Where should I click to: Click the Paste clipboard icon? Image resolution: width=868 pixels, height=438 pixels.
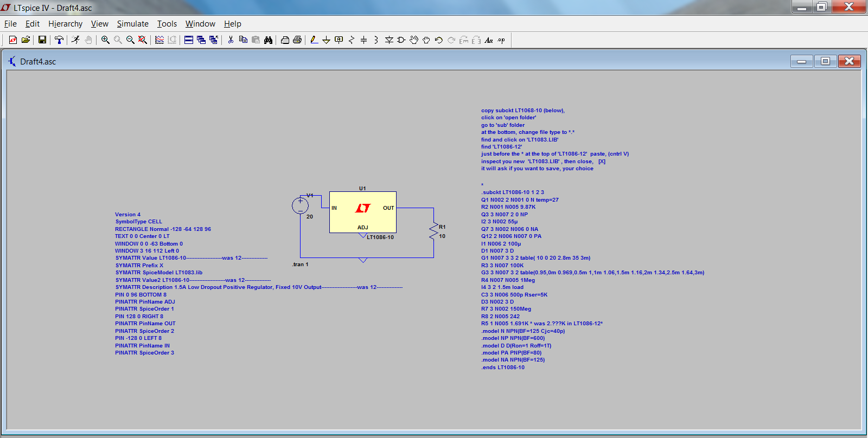(256, 40)
